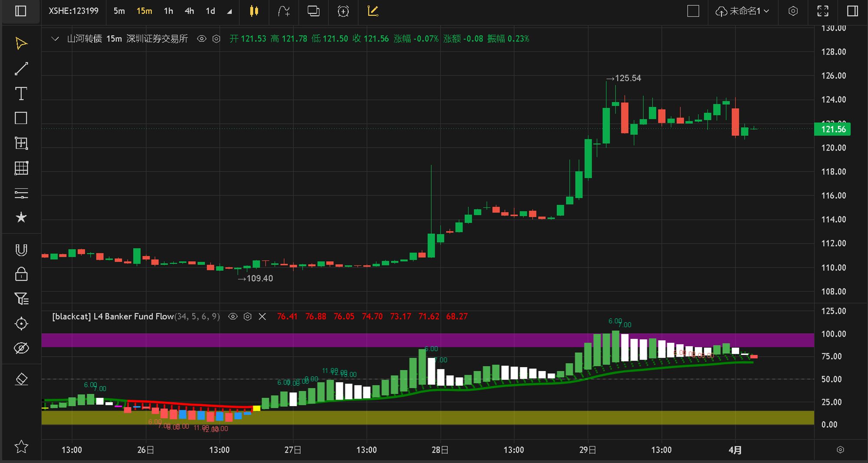Select the text annotation tool

tap(21, 93)
